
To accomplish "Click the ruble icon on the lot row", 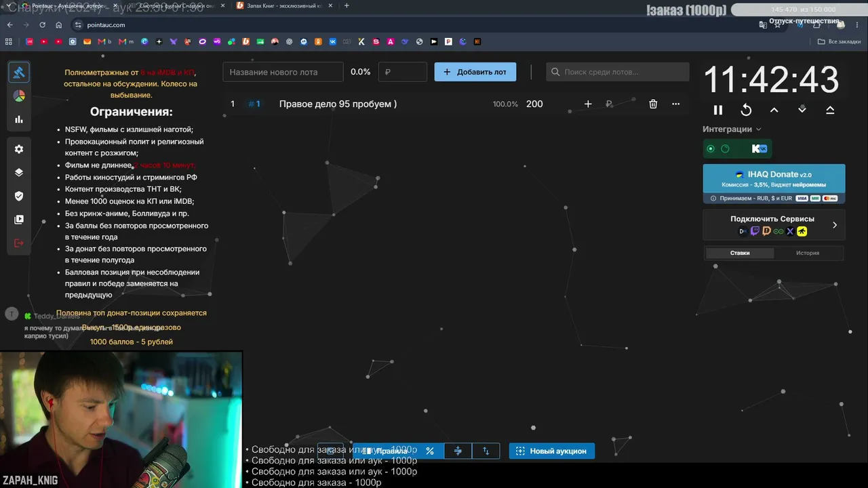I will point(609,104).
